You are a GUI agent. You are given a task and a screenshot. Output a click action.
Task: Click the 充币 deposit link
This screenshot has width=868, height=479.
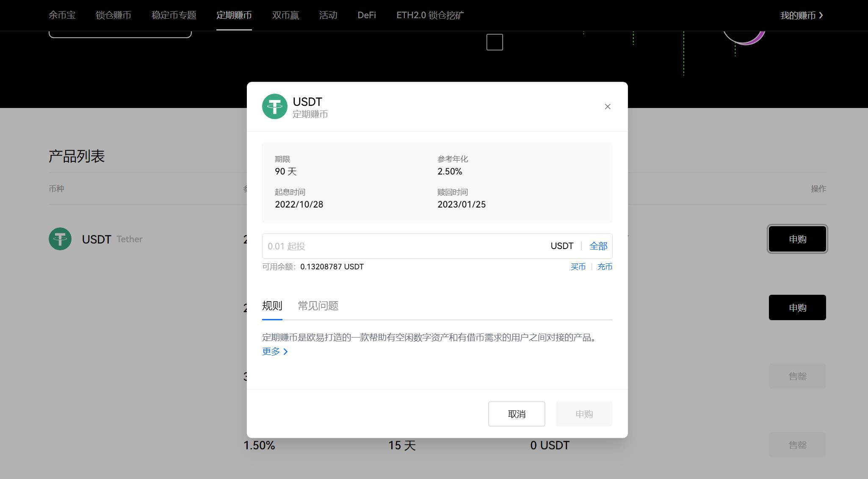coord(604,267)
